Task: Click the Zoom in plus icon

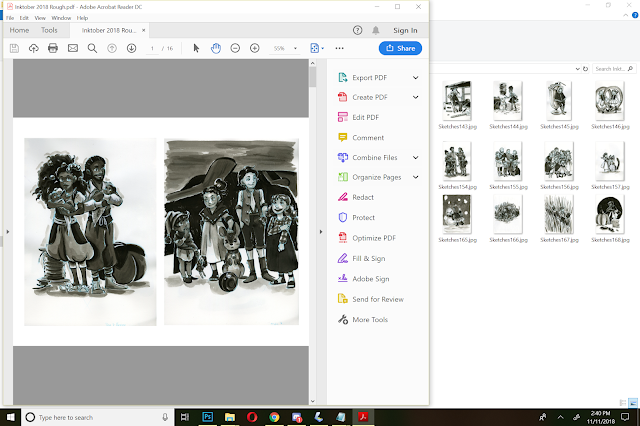Action: tap(255, 48)
